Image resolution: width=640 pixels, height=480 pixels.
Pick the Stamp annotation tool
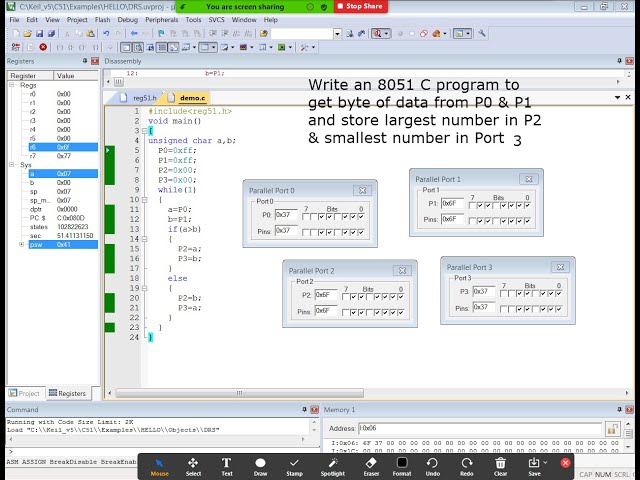294,464
